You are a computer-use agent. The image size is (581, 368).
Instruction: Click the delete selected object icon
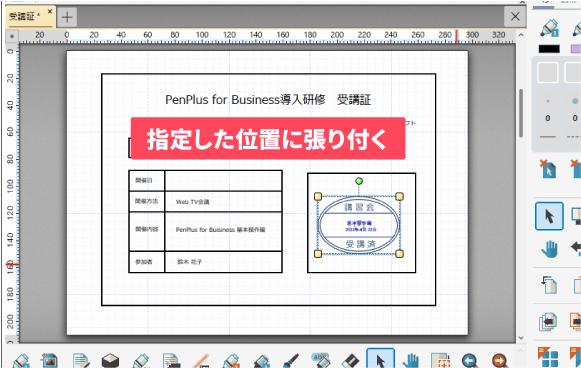(548, 169)
